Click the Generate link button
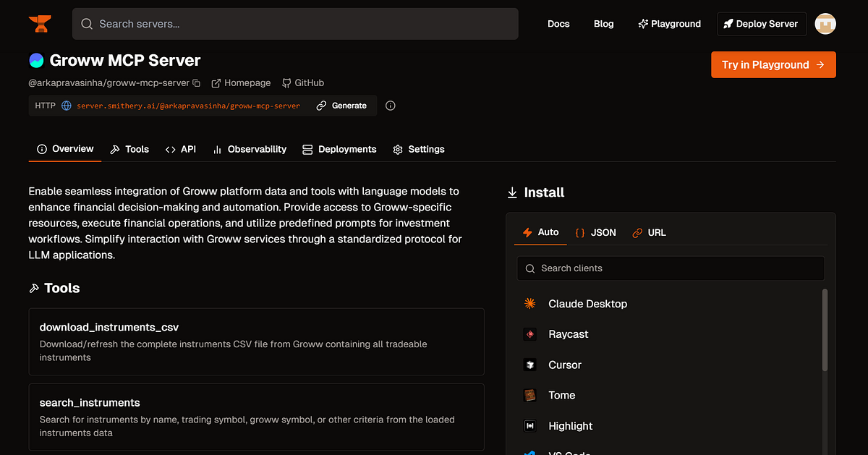This screenshot has width=868, height=455. (x=341, y=106)
